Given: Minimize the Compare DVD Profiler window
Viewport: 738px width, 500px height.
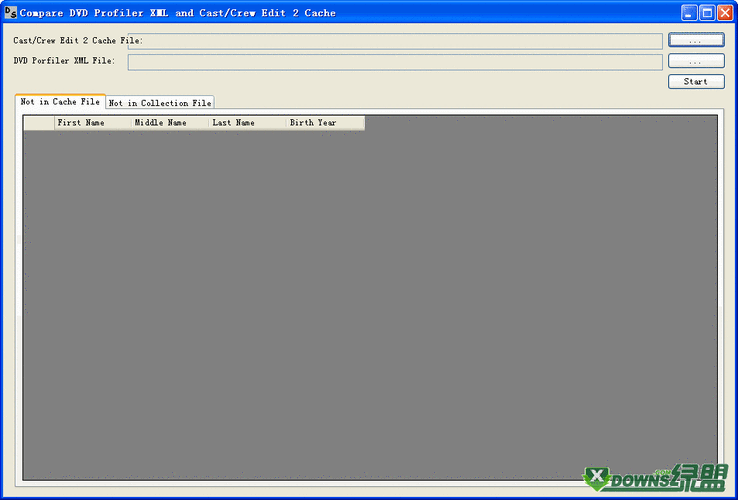Looking at the screenshot, I should 689,13.
